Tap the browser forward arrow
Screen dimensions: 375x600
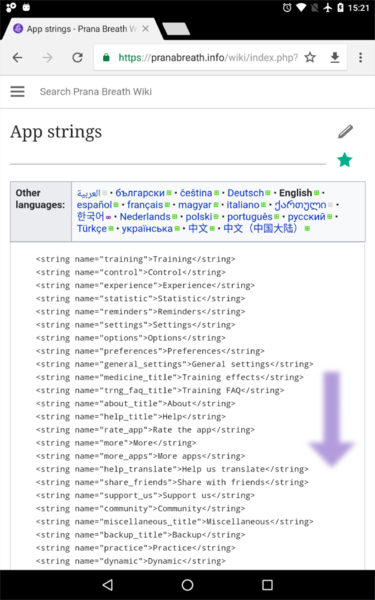(47, 58)
